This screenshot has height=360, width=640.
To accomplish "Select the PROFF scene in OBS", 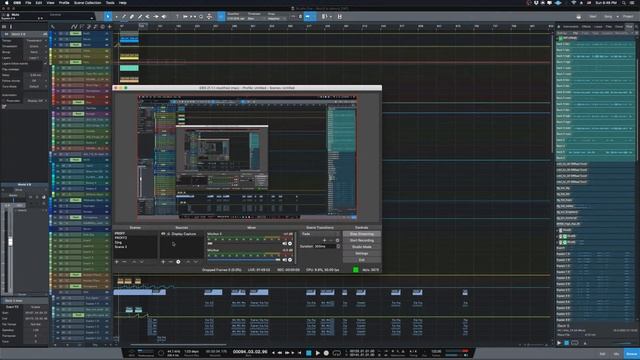I will click(x=120, y=234).
